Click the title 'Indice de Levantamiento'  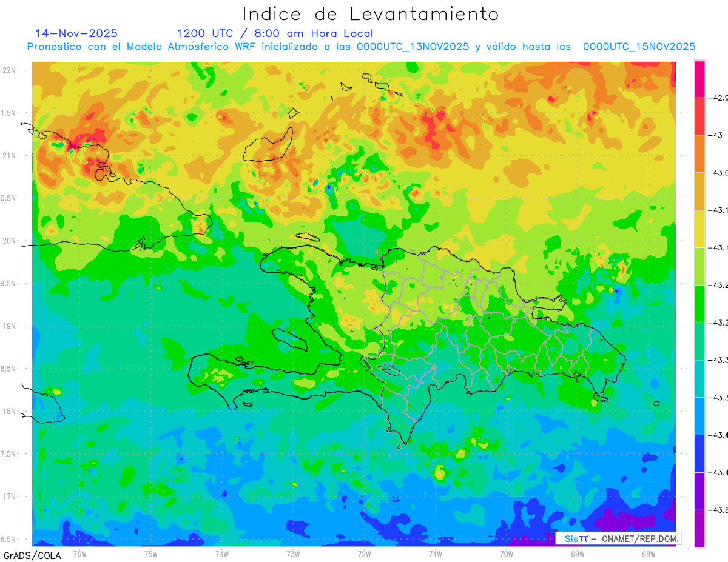(371, 13)
